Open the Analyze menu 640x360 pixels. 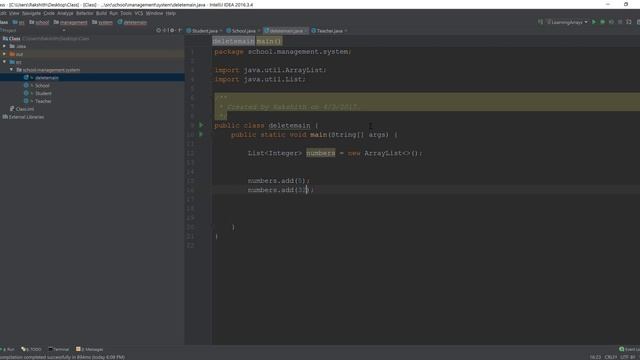click(x=65, y=13)
